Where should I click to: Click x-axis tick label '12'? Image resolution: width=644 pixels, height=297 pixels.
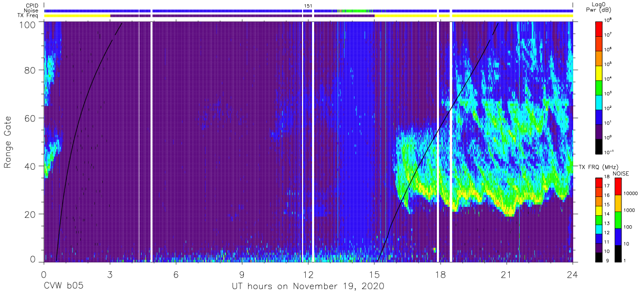point(308,274)
